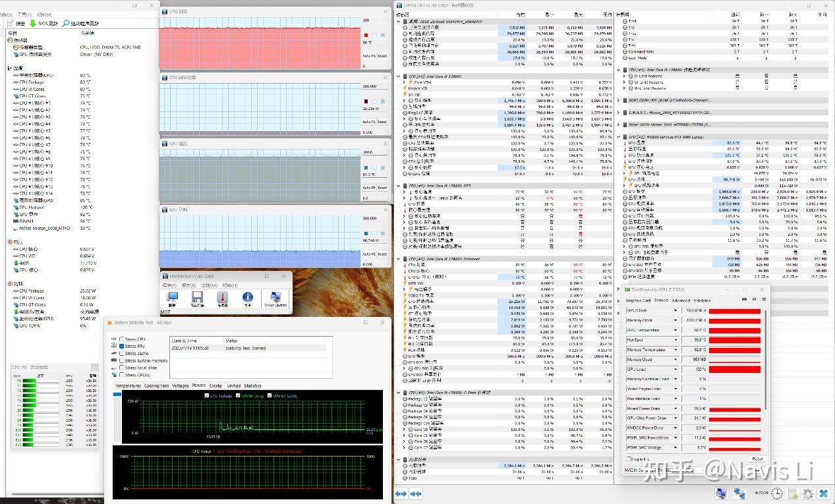Viewport: 835px width, 504px height.
Task: Click Auto Fit on CPU temperature graph
Action: coord(369,56)
